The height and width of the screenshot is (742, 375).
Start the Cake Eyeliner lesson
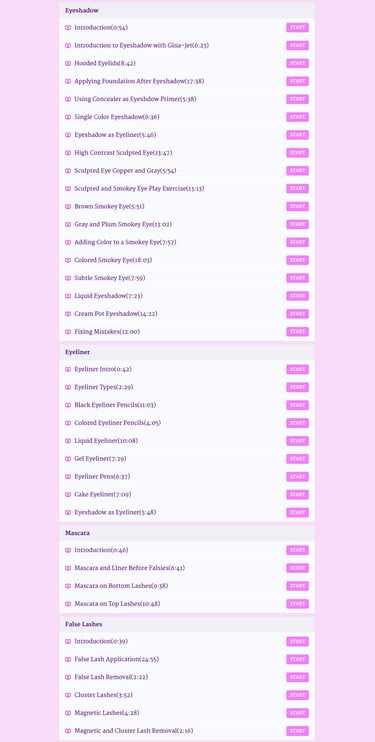click(x=297, y=495)
